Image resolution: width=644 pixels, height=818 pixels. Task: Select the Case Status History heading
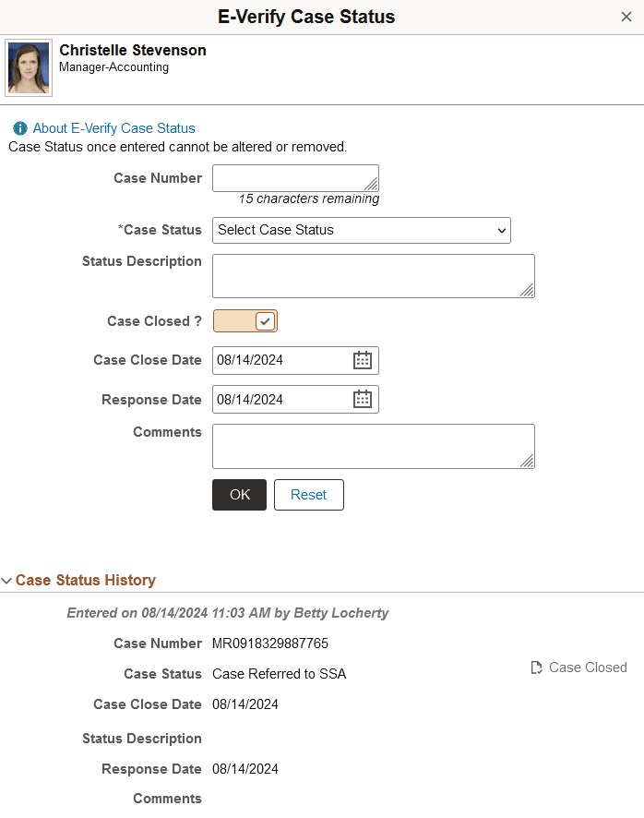tap(85, 580)
